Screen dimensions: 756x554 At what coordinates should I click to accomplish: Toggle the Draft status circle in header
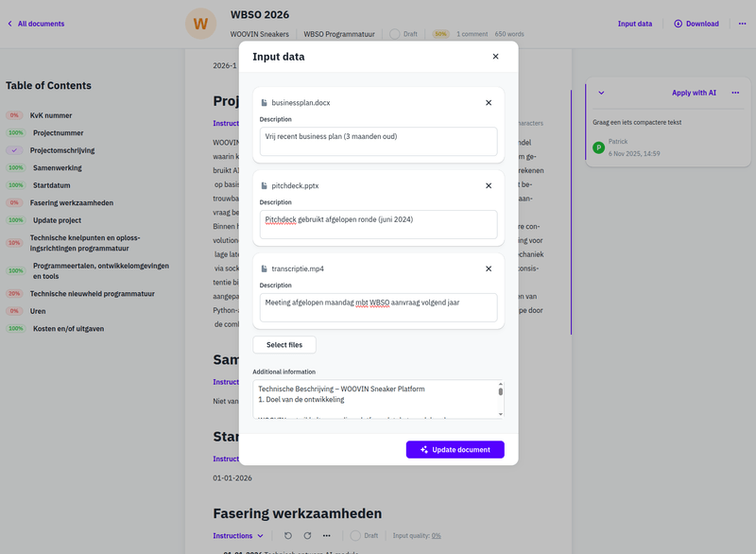(394, 34)
